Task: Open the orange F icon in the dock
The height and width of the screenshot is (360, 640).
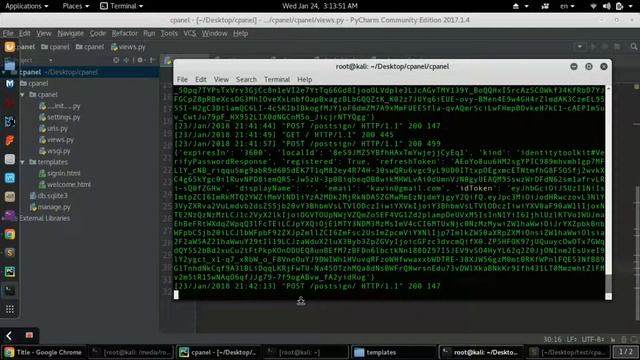Action: tap(9, 140)
